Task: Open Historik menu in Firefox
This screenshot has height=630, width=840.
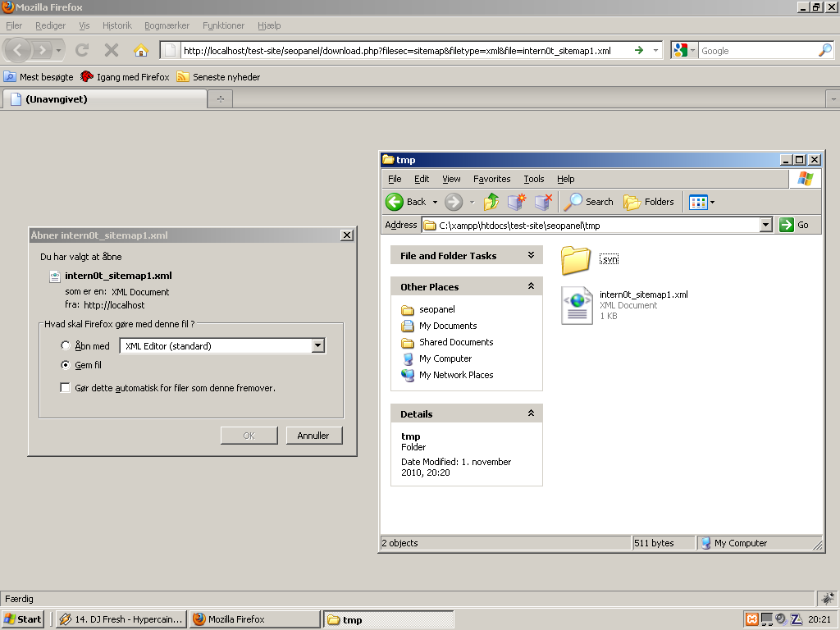Action: [x=116, y=25]
